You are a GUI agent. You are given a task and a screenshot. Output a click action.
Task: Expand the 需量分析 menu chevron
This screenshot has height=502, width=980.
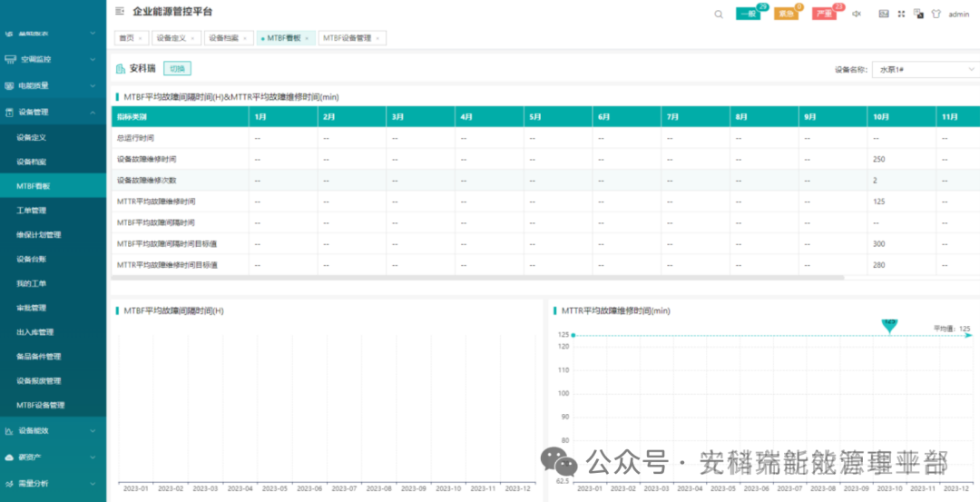(x=93, y=483)
